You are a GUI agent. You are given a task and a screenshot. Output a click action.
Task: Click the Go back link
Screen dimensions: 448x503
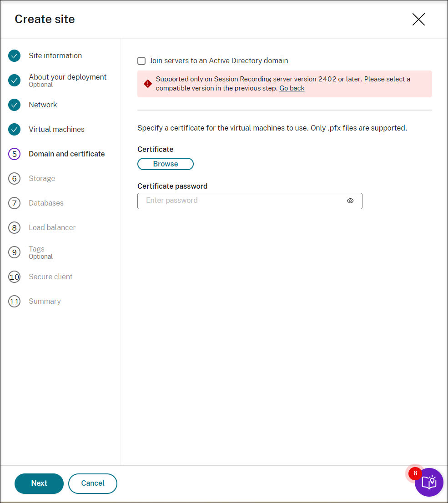coord(292,88)
